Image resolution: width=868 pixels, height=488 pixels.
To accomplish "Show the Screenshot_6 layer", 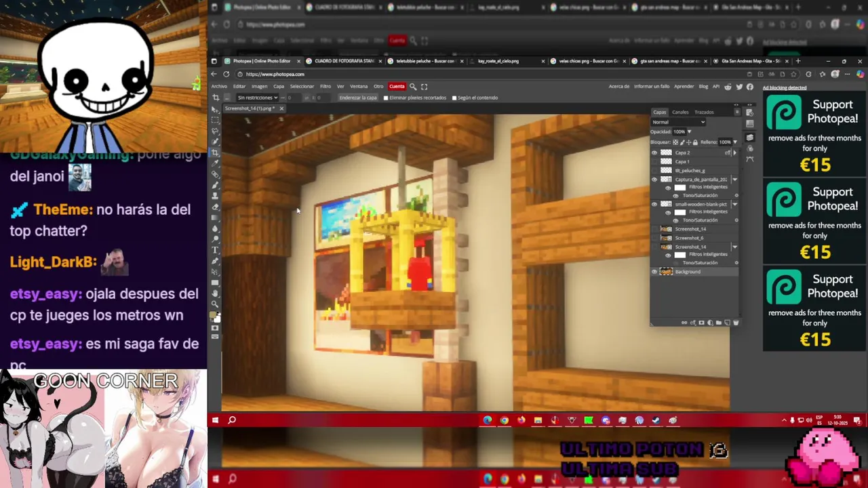I will [x=654, y=238].
